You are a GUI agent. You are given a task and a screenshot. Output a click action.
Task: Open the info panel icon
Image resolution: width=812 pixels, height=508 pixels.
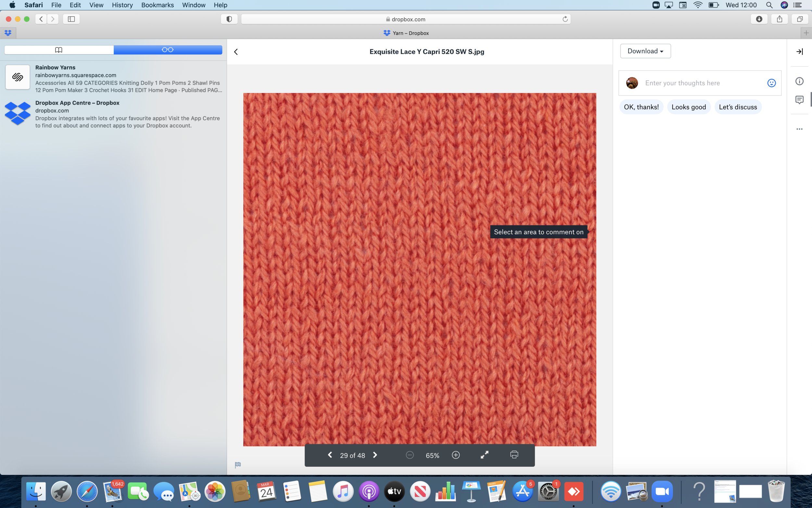pyautogui.click(x=799, y=81)
